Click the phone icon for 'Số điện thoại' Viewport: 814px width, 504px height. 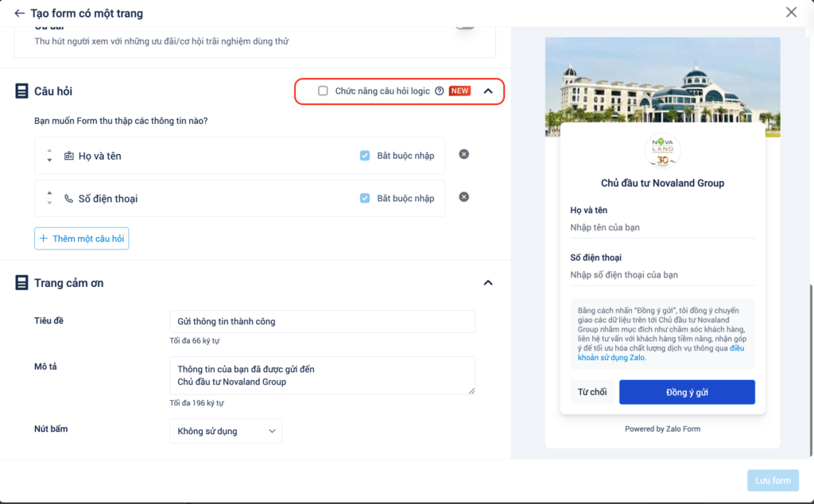tap(68, 198)
